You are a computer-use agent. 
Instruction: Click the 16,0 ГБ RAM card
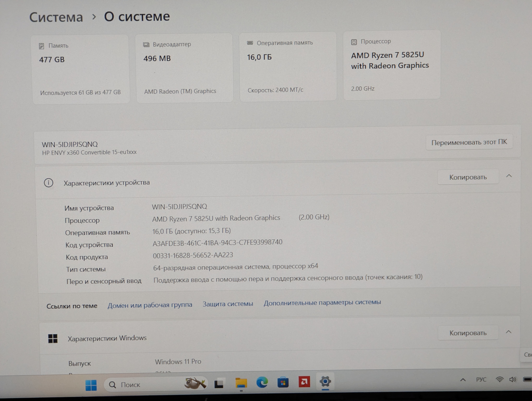click(288, 67)
